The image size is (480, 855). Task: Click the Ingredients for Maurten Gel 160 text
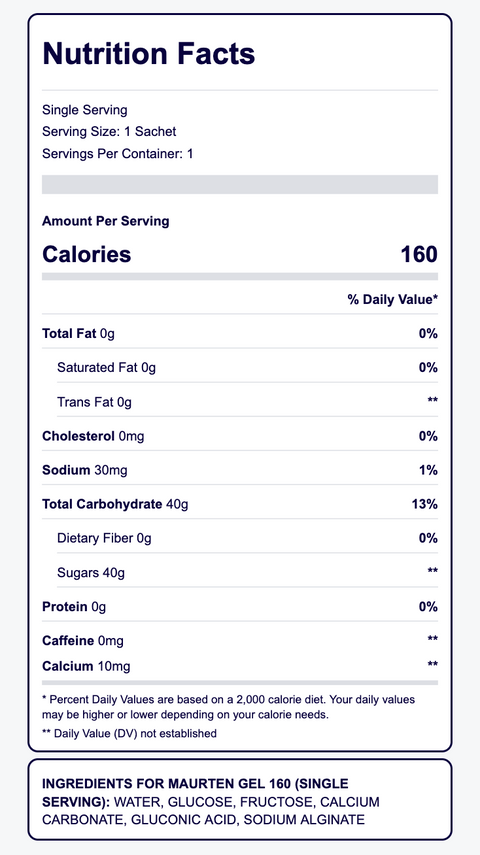coord(211,802)
